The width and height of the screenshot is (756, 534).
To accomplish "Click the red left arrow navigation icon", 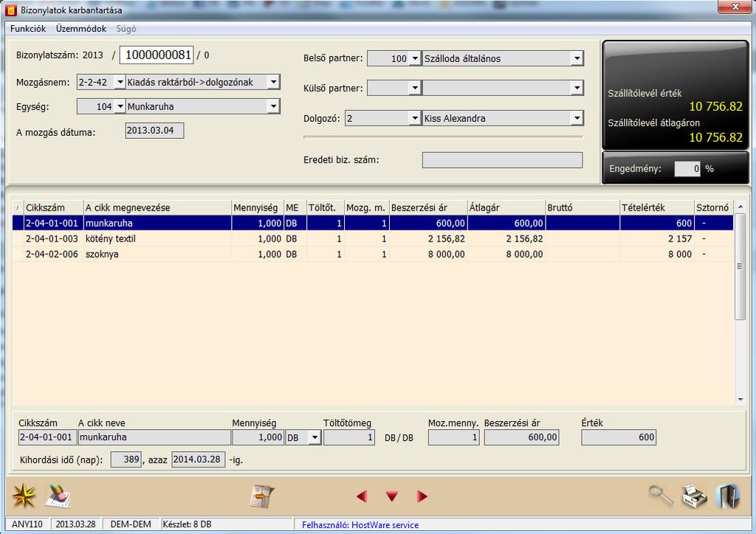I will pos(362,496).
